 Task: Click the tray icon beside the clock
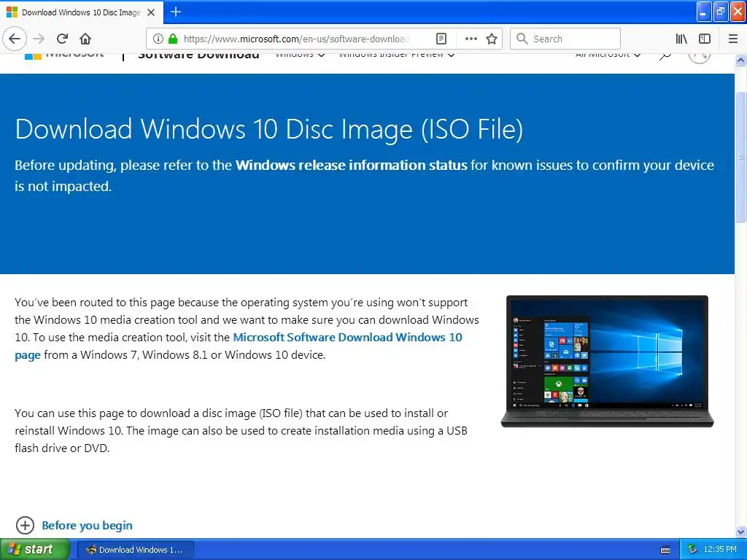point(693,550)
